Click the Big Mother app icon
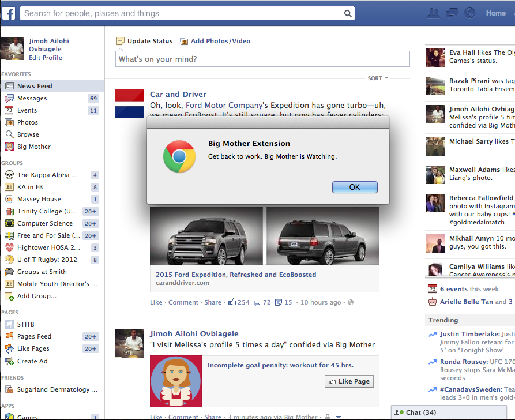The image size is (515, 420). coord(9,147)
